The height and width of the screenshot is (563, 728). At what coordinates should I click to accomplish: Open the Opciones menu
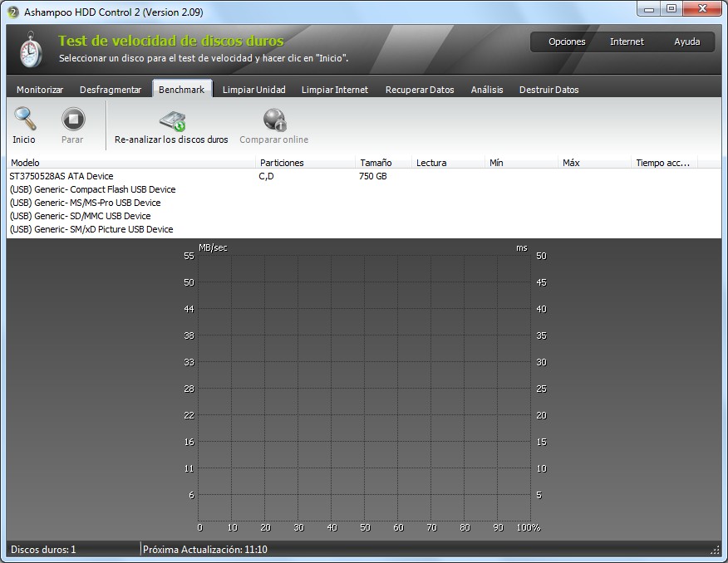567,42
